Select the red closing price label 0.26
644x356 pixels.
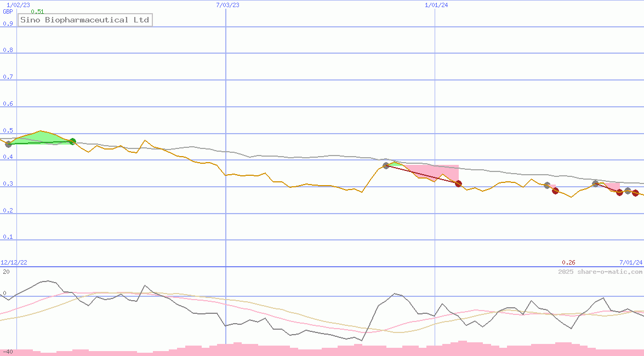[x=568, y=262]
